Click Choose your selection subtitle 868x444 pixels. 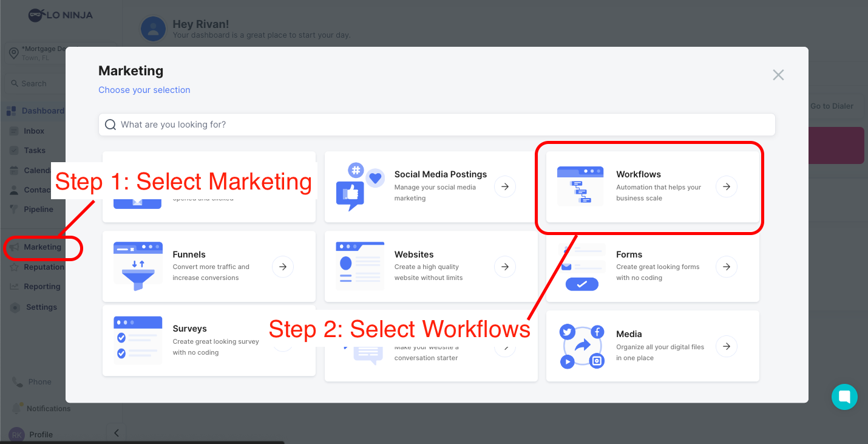144,90
